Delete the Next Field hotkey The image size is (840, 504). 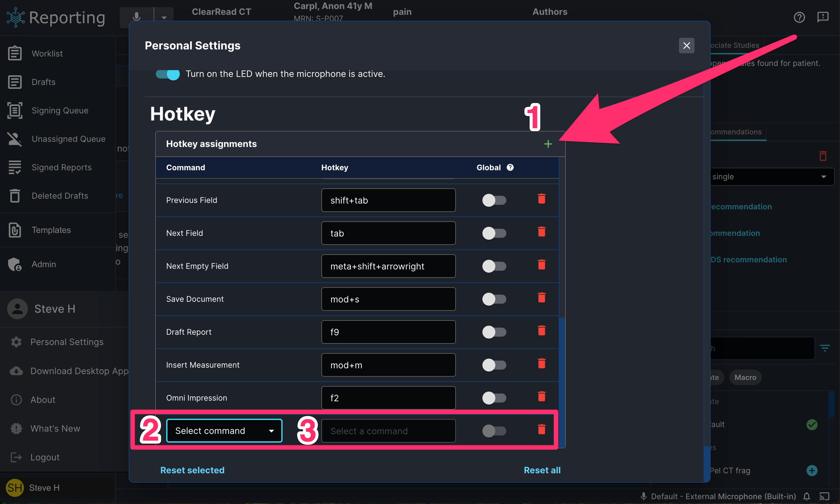click(x=542, y=232)
